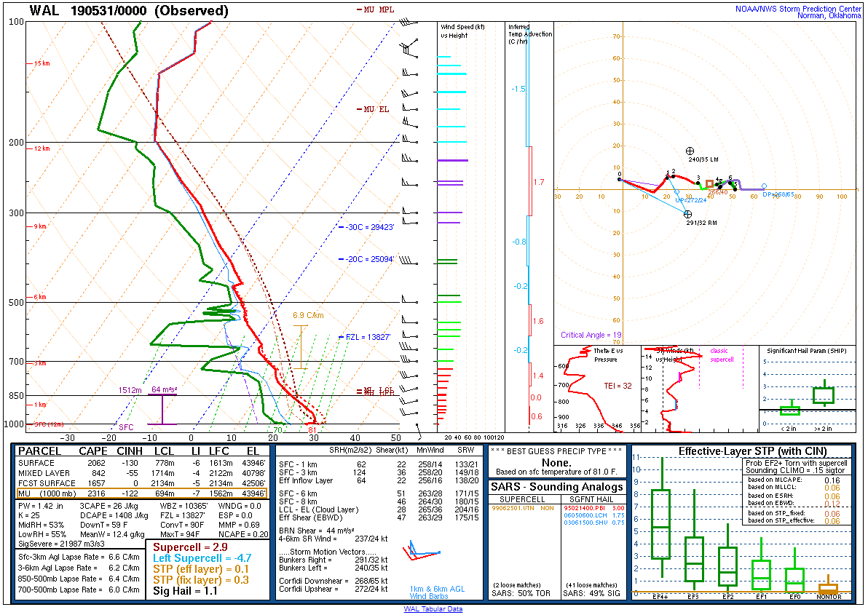Click the 'BRN Shear = 44 m²/s²' value
The width and height of the screenshot is (868, 615).
click(x=317, y=531)
